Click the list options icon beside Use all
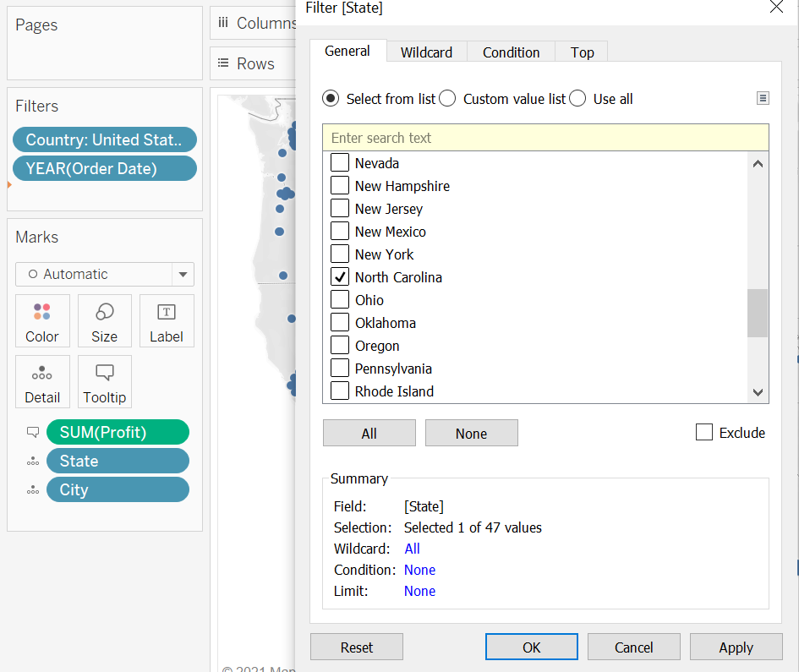Screen dimensions: 799x672 pyautogui.click(x=763, y=98)
